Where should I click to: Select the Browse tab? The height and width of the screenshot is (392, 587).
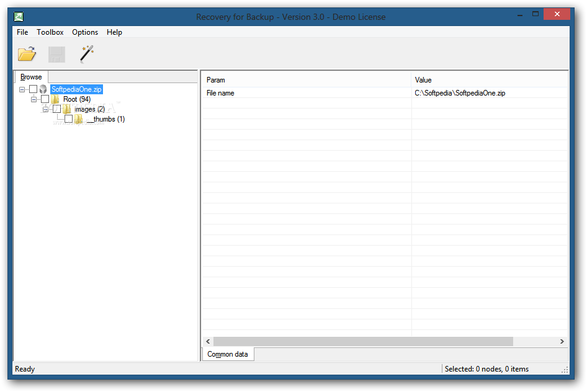pyautogui.click(x=31, y=77)
